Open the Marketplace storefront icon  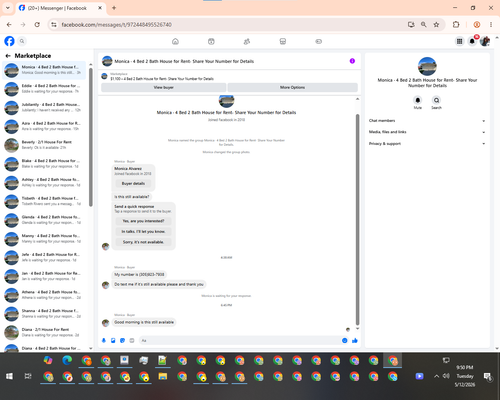point(283,41)
